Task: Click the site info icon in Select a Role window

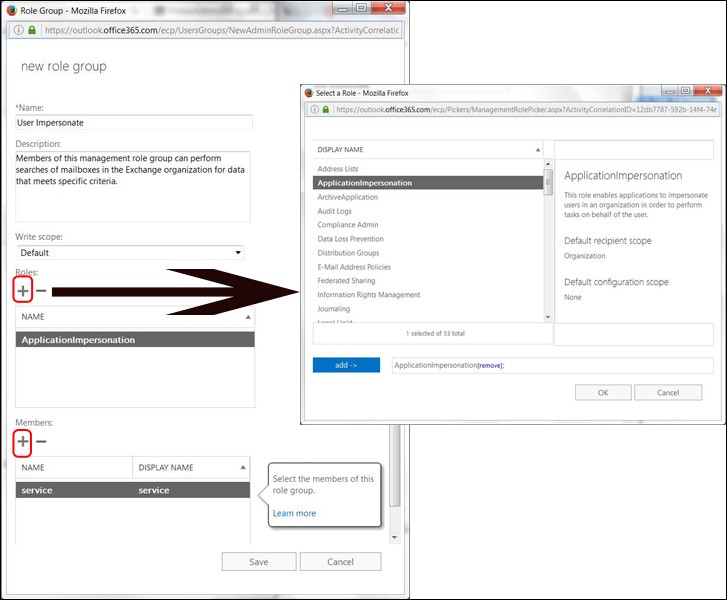Action: click(314, 109)
